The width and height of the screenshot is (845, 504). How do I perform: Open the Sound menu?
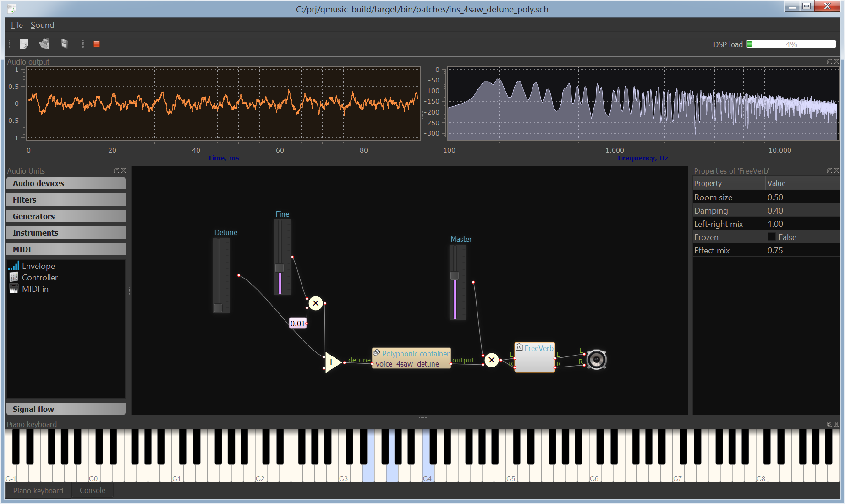click(x=42, y=25)
